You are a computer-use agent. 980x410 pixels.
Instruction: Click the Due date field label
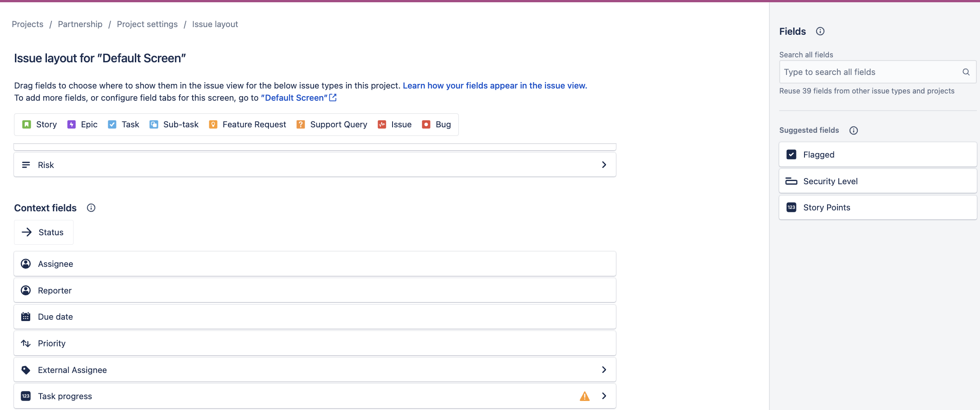point(55,317)
